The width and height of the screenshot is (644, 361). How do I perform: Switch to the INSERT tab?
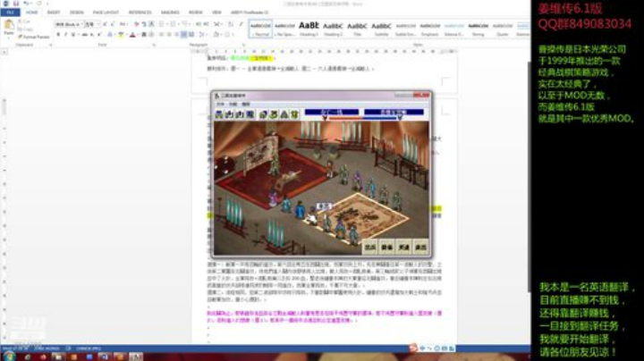pos(54,13)
